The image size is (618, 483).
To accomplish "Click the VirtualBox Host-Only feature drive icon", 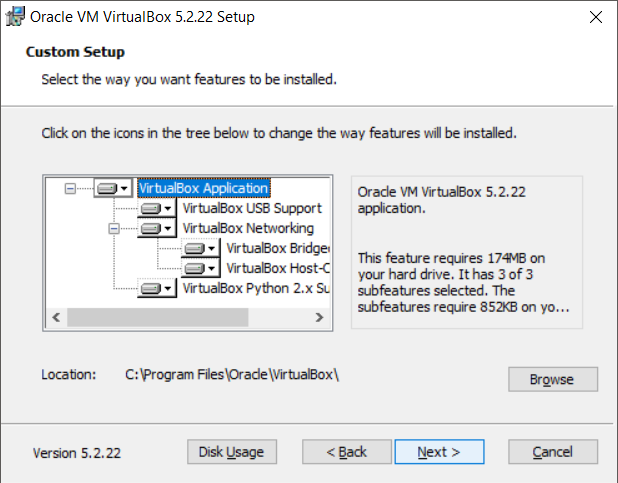I will coord(200,268).
